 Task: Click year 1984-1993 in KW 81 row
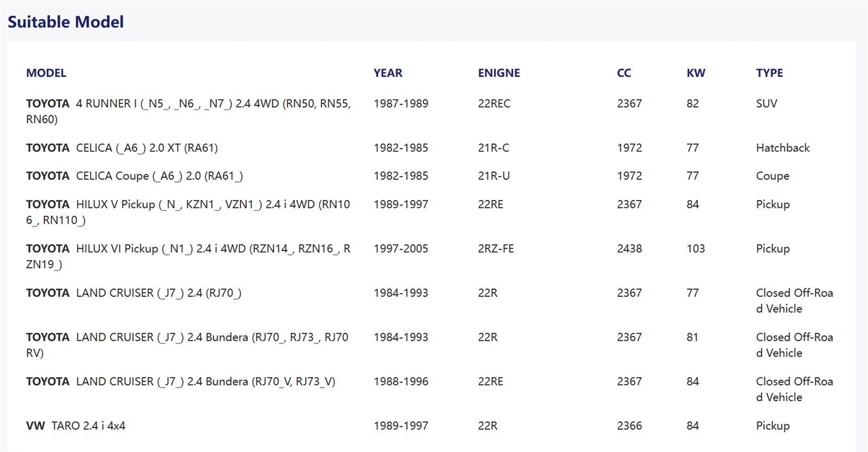(401, 337)
